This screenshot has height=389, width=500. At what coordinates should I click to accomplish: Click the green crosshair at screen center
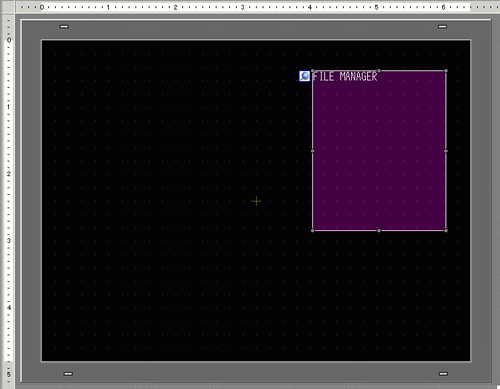[x=256, y=201]
